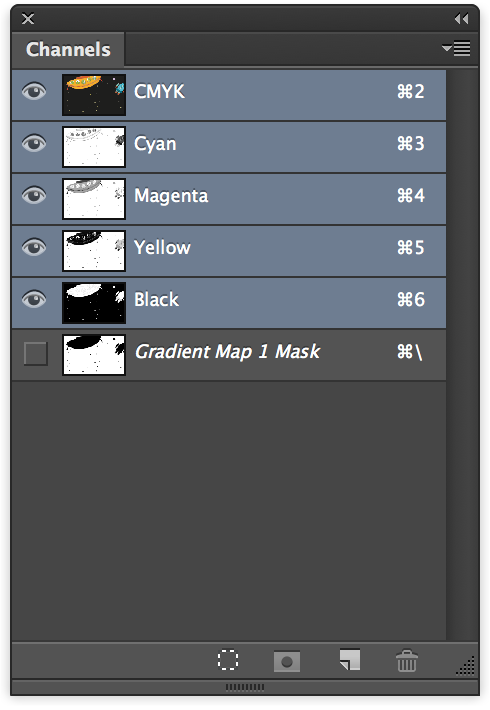This screenshot has height=710, width=490.
Task: Show Gradient Map 1 Mask visibility box
Action: pos(36,354)
